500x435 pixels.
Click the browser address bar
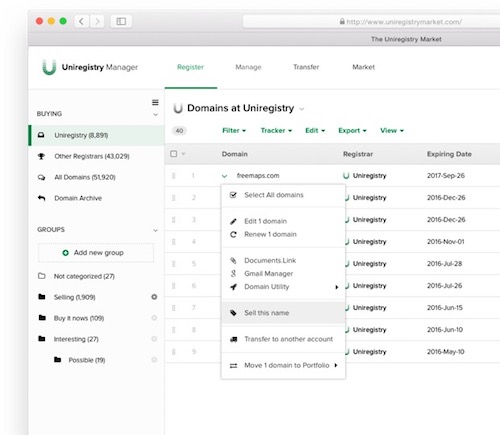click(x=371, y=22)
